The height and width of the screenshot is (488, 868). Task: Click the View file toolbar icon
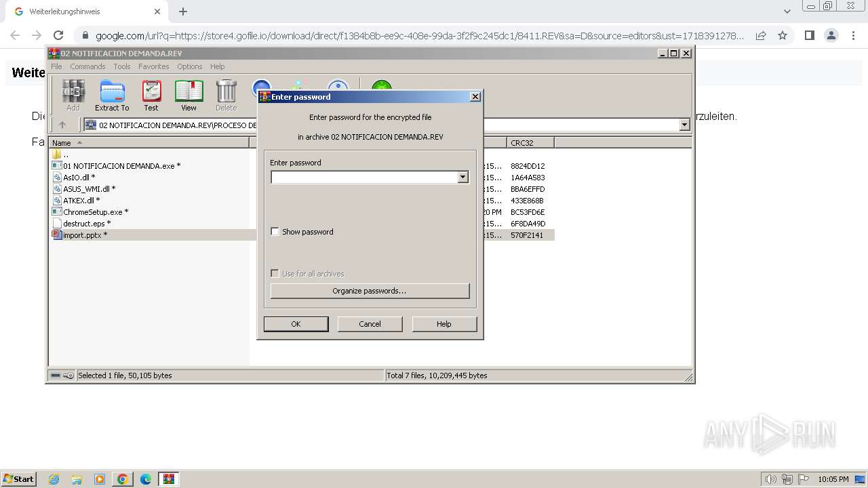pyautogui.click(x=189, y=95)
